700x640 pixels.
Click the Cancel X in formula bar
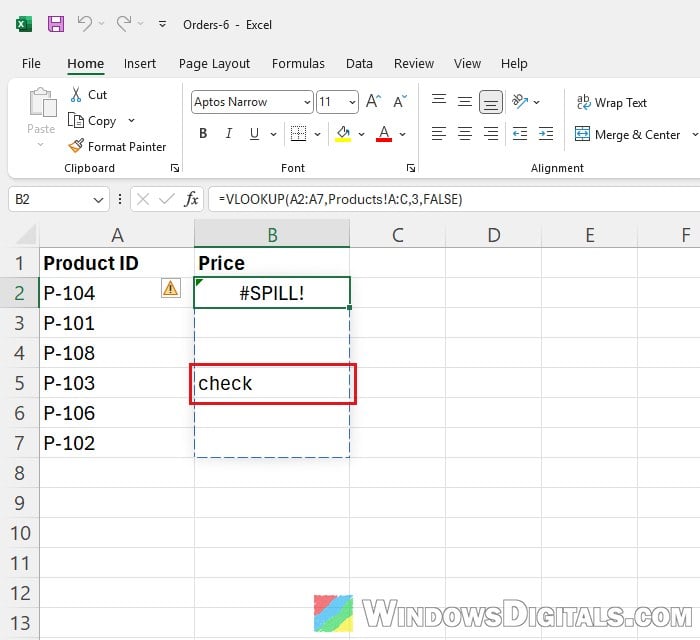(143, 199)
